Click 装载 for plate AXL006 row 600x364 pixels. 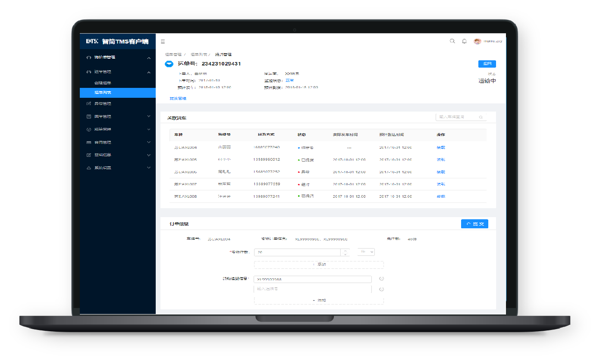pyautogui.click(x=441, y=172)
